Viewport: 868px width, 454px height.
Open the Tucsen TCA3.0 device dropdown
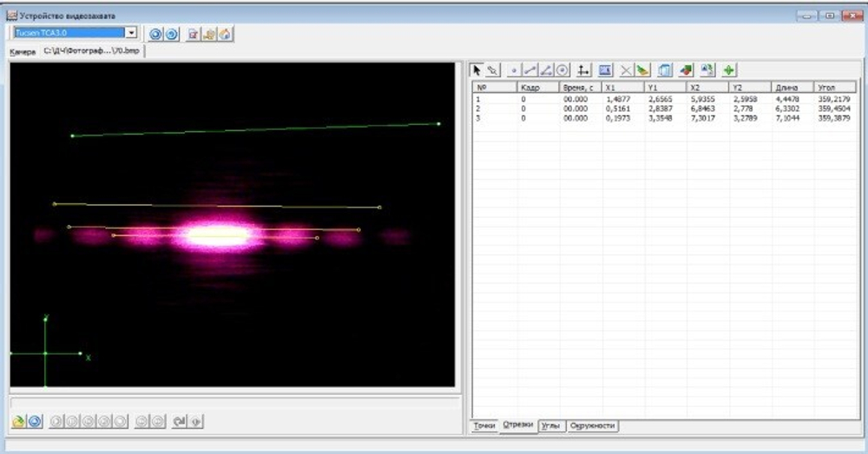pos(131,33)
